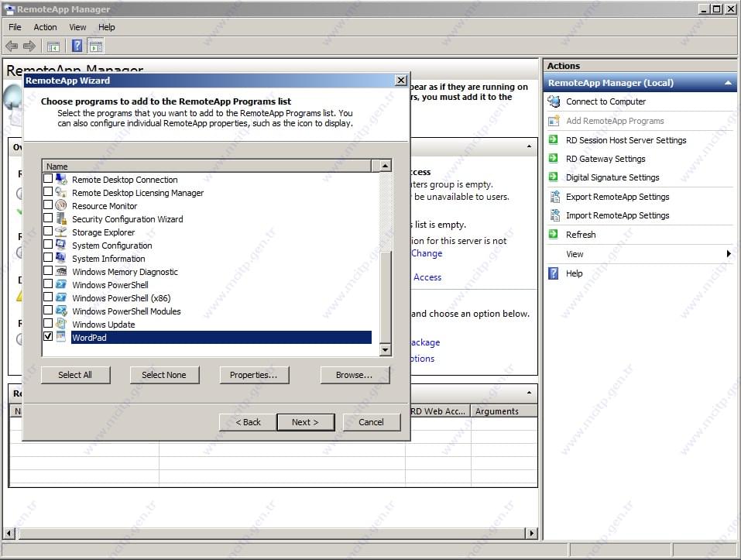
Task: Collapse the RemoteApp Programs section arrow
Action: tap(529, 393)
